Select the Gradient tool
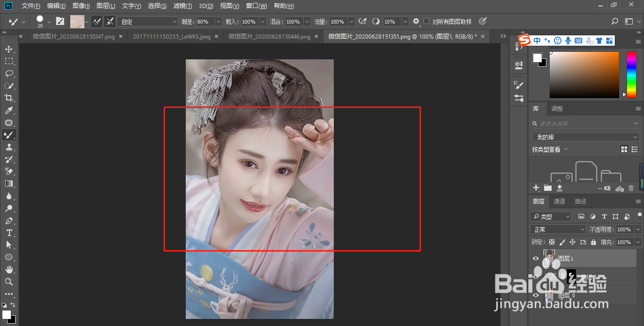 (x=8, y=184)
